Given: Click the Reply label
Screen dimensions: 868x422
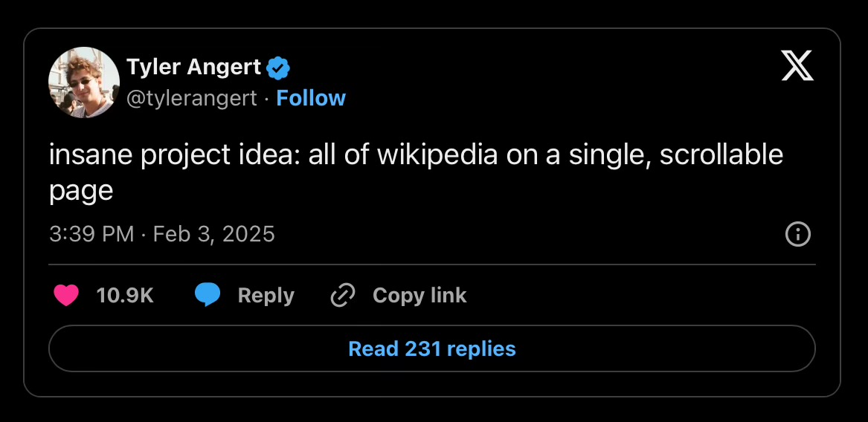Looking at the screenshot, I should 266,296.
